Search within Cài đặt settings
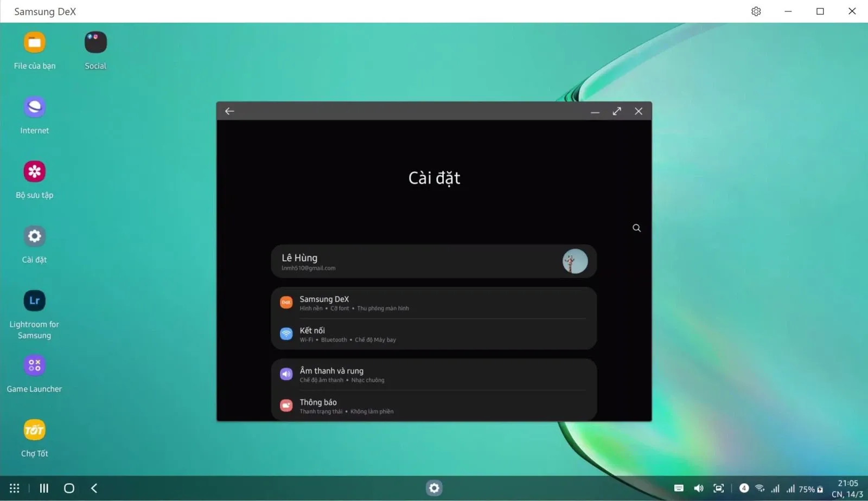This screenshot has width=868, height=501. 637,228
